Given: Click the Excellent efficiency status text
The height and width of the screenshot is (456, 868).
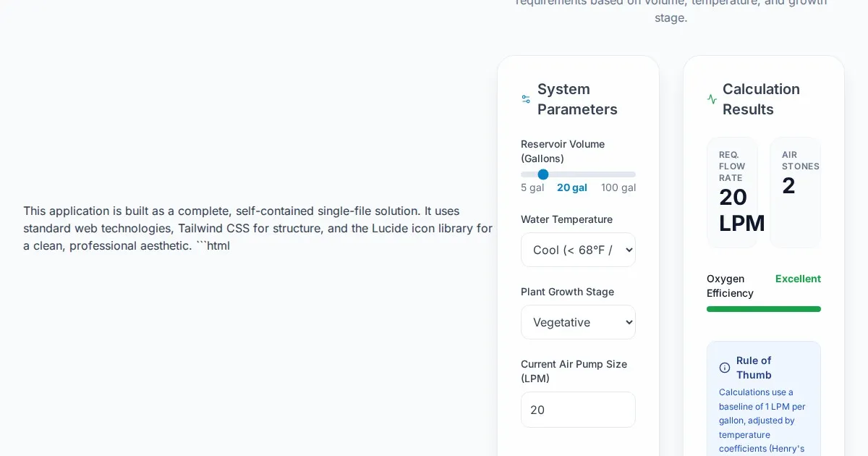Looking at the screenshot, I should coord(798,279).
